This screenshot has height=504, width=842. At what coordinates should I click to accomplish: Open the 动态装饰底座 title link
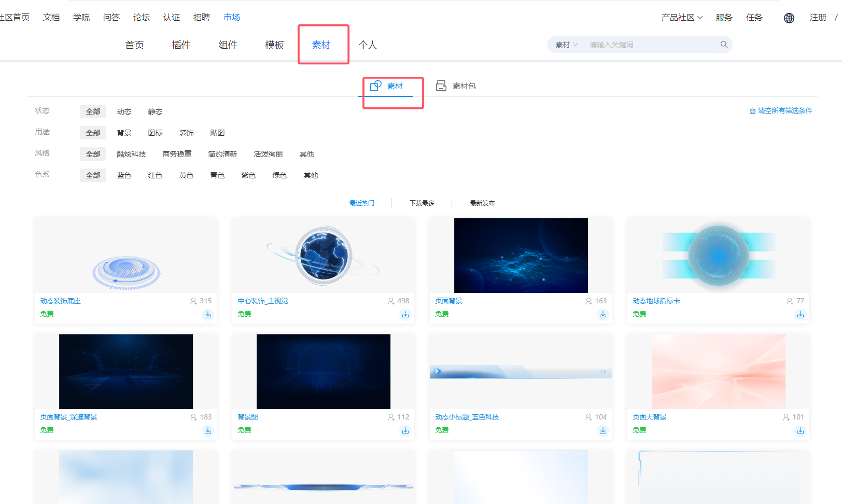pos(60,301)
